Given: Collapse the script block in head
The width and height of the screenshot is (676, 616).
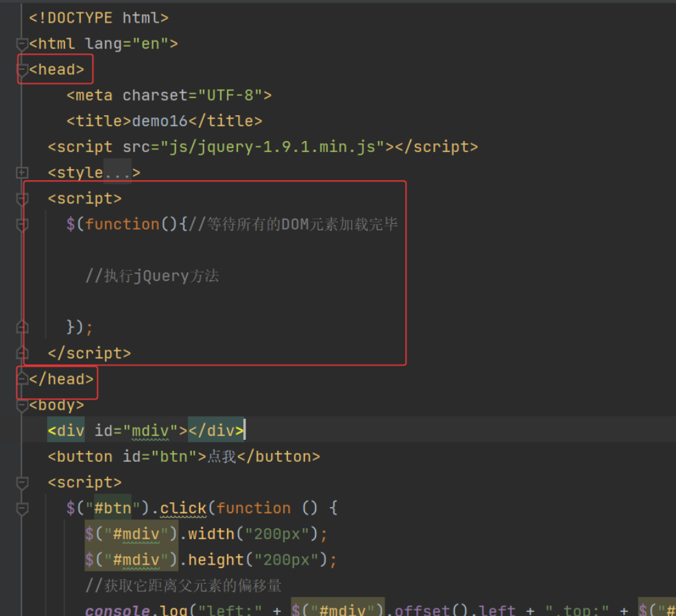Looking at the screenshot, I should (x=22, y=199).
